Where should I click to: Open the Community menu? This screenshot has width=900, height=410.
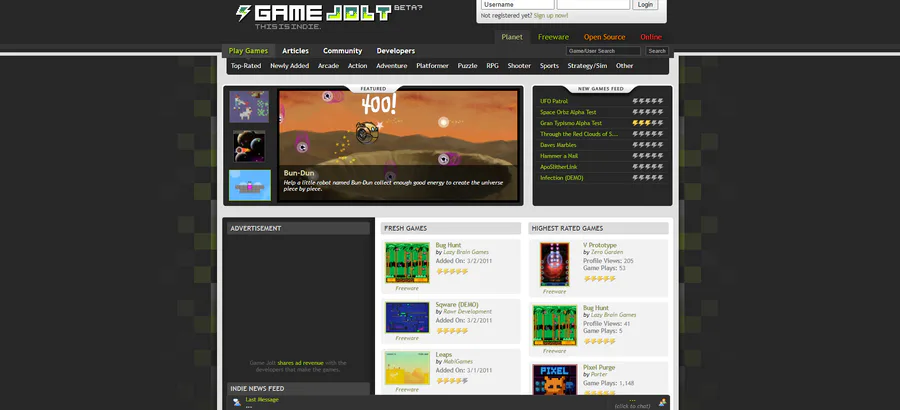click(342, 51)
